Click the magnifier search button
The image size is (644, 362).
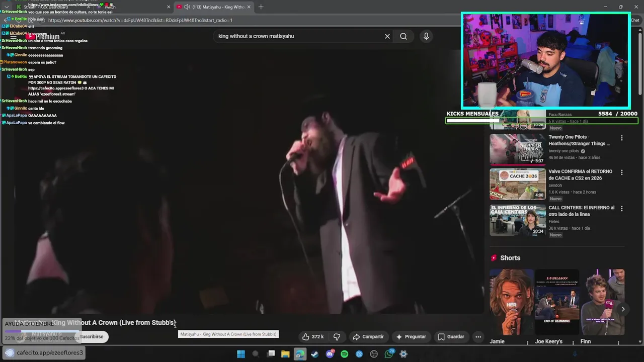pyautogui.click(x=404, y=36)
